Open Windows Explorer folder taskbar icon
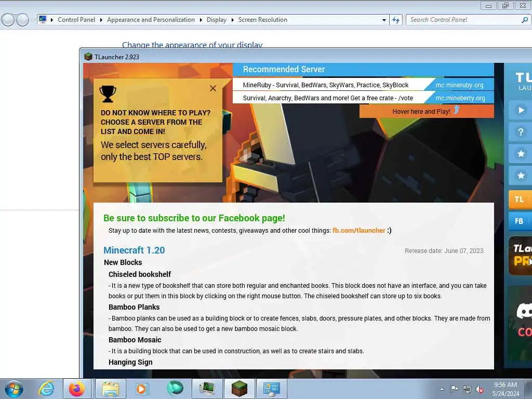Screen dimensions: 532x399 point(111,389)
